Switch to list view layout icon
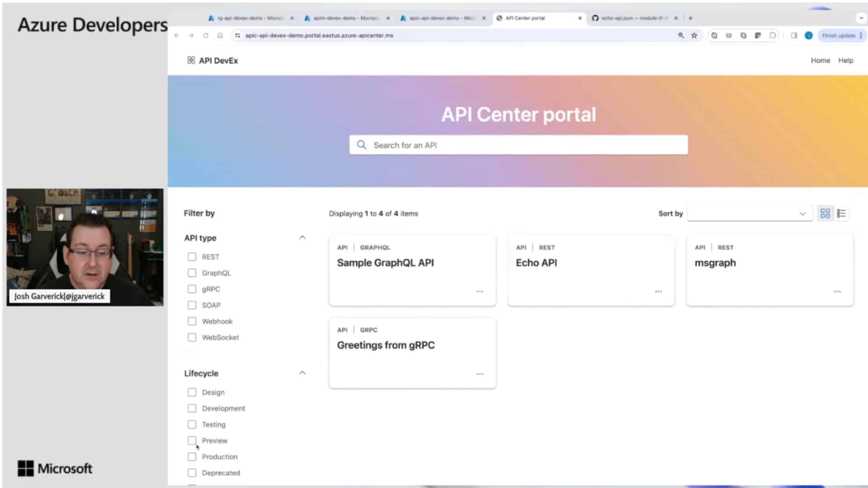The height and width of the screenshot is (488, 868). [841, 214]
